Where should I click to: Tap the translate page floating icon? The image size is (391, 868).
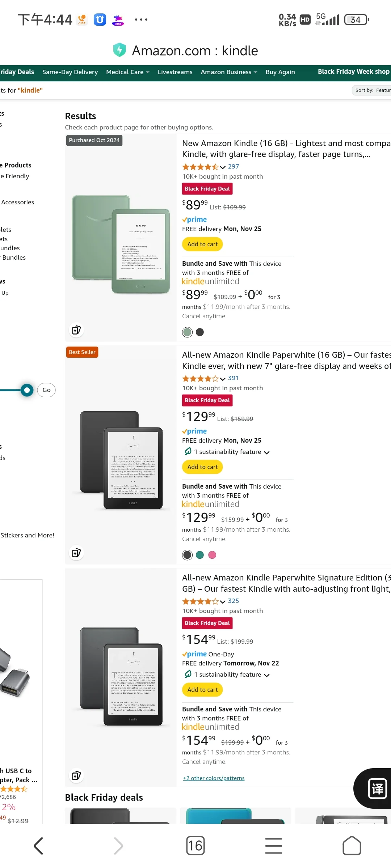(x=377, y=789)
